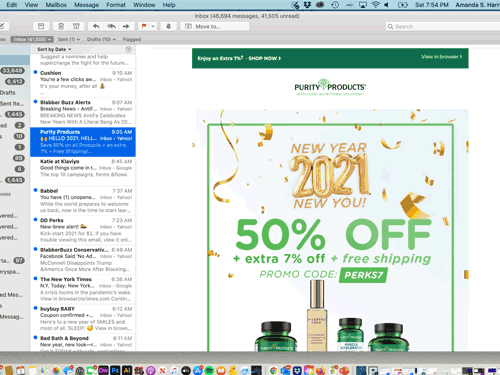This screenshot has width=500, height=375.
Task: Open the DD Perks email
Action: click(83, 230)
